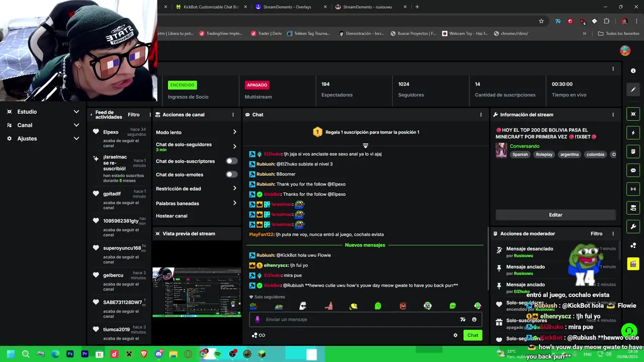Image resolution: width=644 pixels, height=362 pixels.
Task: Open Feed de actividades three-dot menu
Action: [x=150, y=115]
